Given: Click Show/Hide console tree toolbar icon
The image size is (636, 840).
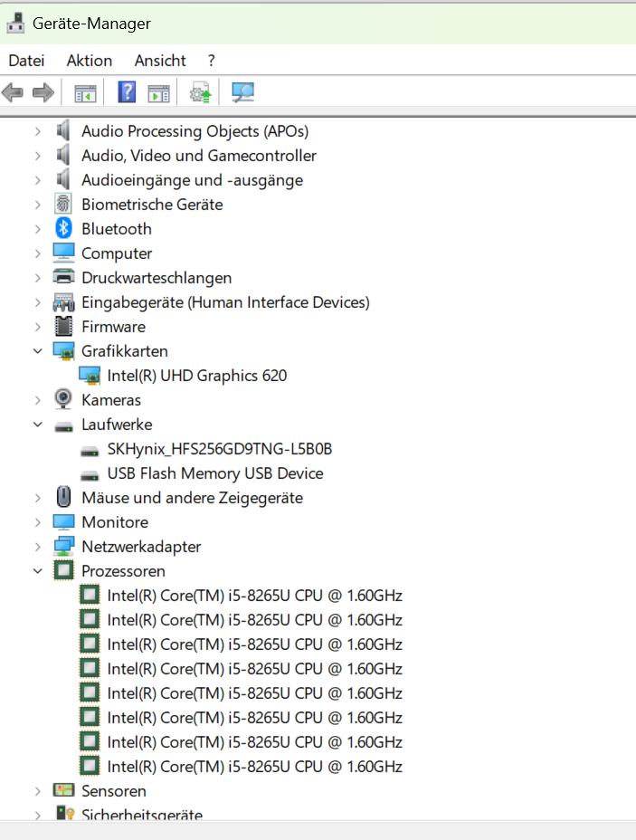Looking at the screenshot, I should point(85,93).
